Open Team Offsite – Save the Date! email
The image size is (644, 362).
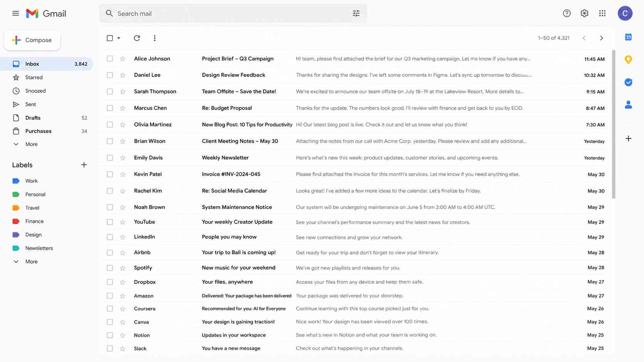[239, 92]
